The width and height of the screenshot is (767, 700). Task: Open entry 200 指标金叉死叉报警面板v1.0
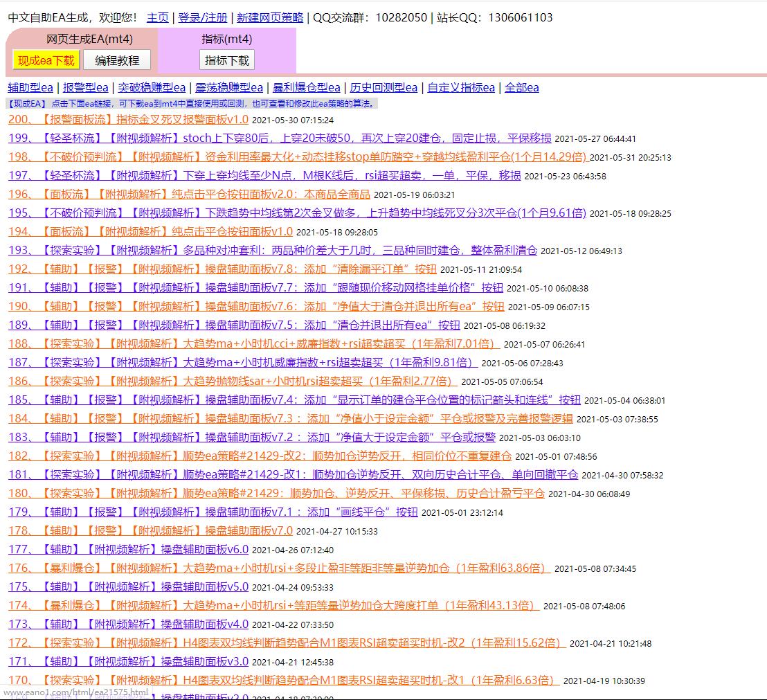pos(128,120)
